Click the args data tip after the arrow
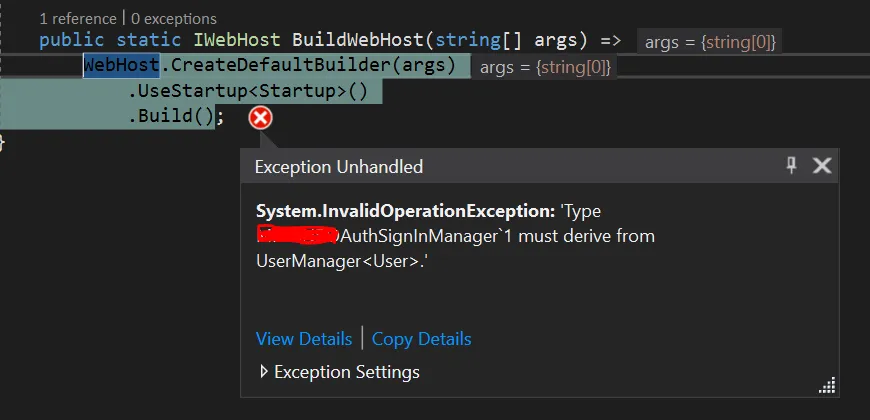The width and height of the screenshot is (870, 420). pos(710,41)
